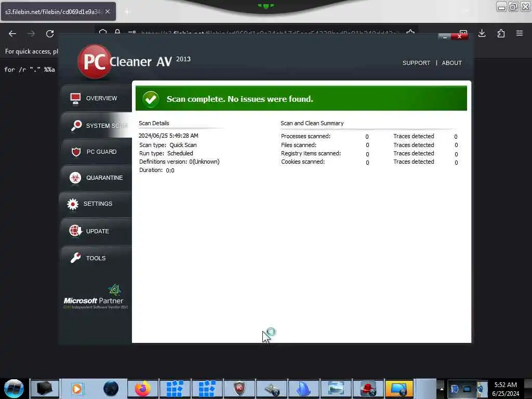Viewport: 532px width, 399px height.
Task: Open the Quarantine section
Action: (97, 178)
